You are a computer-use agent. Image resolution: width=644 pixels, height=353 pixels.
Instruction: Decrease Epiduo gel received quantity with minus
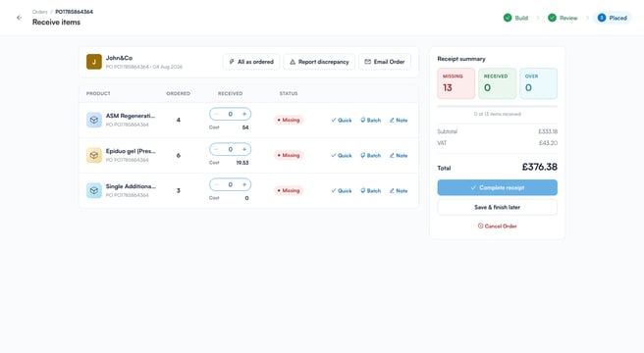(216, 149)
